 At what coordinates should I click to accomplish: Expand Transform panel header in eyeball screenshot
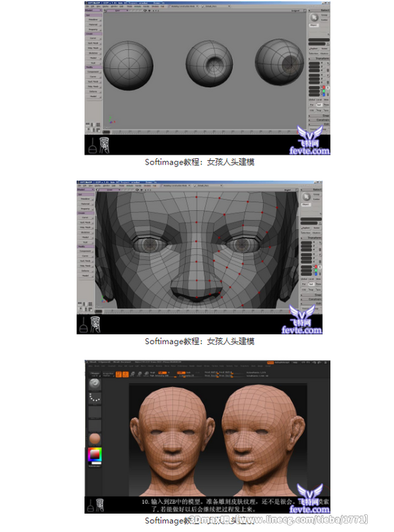tap(319, 59)
